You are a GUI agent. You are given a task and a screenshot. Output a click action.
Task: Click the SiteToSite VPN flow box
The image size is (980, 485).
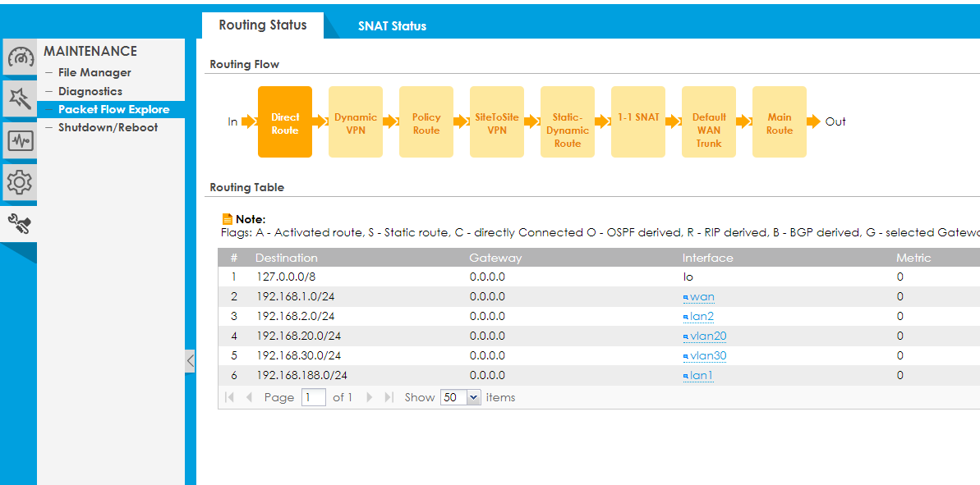point(497,122)
